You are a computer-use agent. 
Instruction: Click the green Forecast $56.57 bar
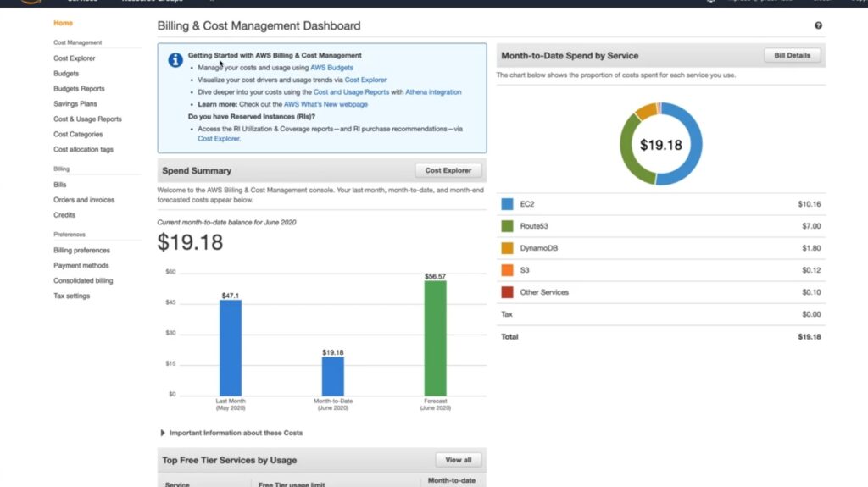(435, 338)
